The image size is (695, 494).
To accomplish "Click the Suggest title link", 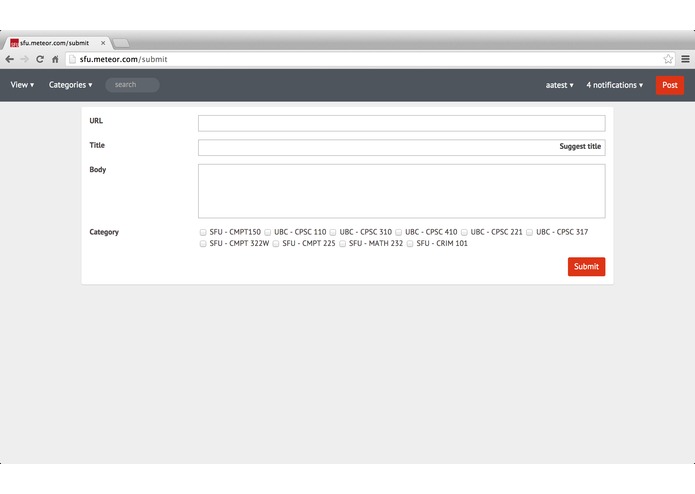I will [x=580, y=146].
